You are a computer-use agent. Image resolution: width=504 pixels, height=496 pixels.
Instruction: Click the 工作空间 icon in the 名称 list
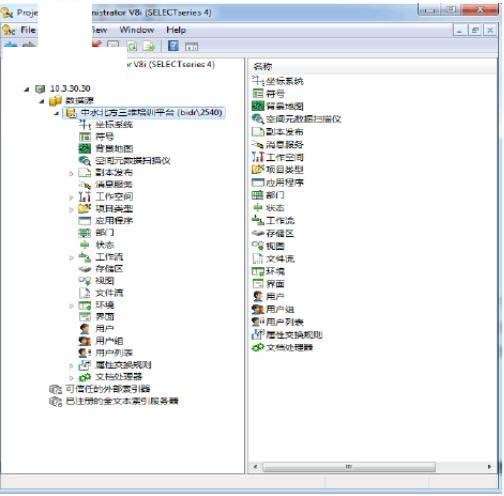click(x=258, y=157)
